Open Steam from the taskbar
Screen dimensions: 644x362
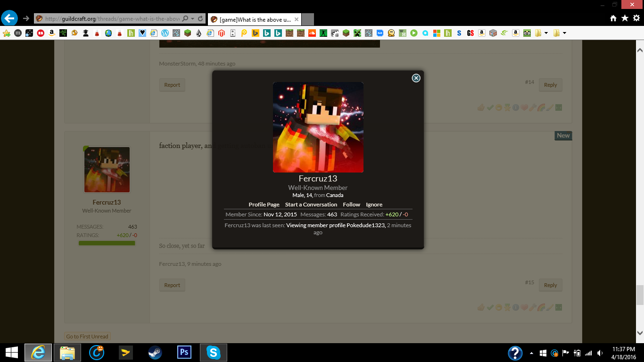tap(155, 353)
